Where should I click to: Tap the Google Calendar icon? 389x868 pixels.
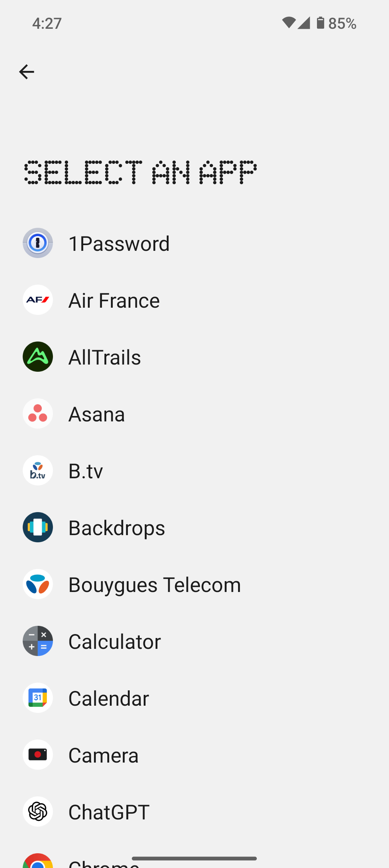38,698
